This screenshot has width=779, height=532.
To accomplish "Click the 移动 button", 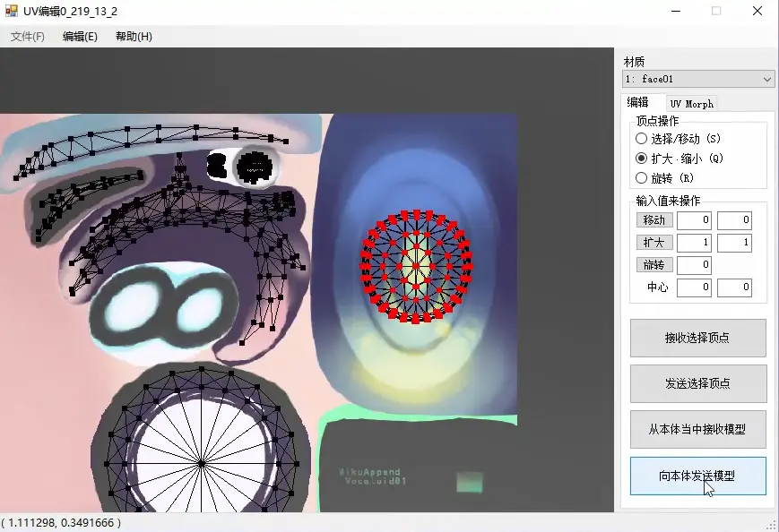I will tap(654, 219).
